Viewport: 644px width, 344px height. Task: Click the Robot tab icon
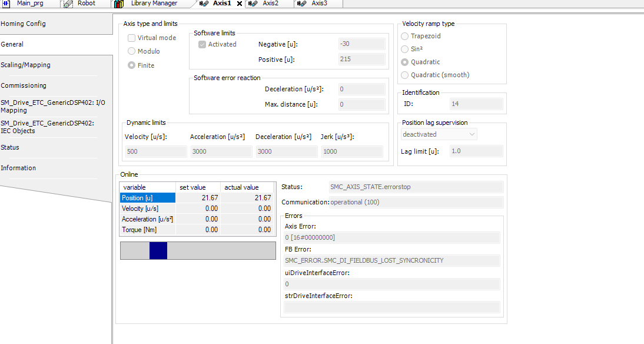click(68, 4)
